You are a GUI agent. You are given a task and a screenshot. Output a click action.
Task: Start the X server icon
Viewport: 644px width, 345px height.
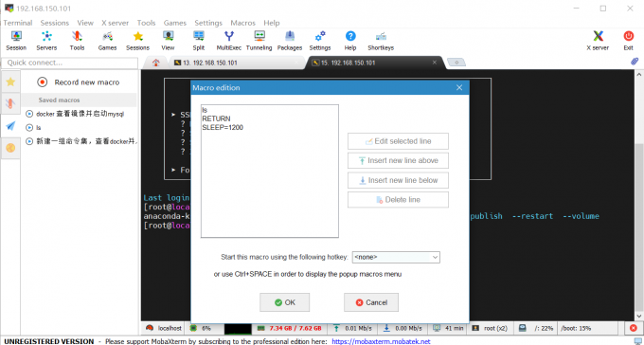[598, 41]
